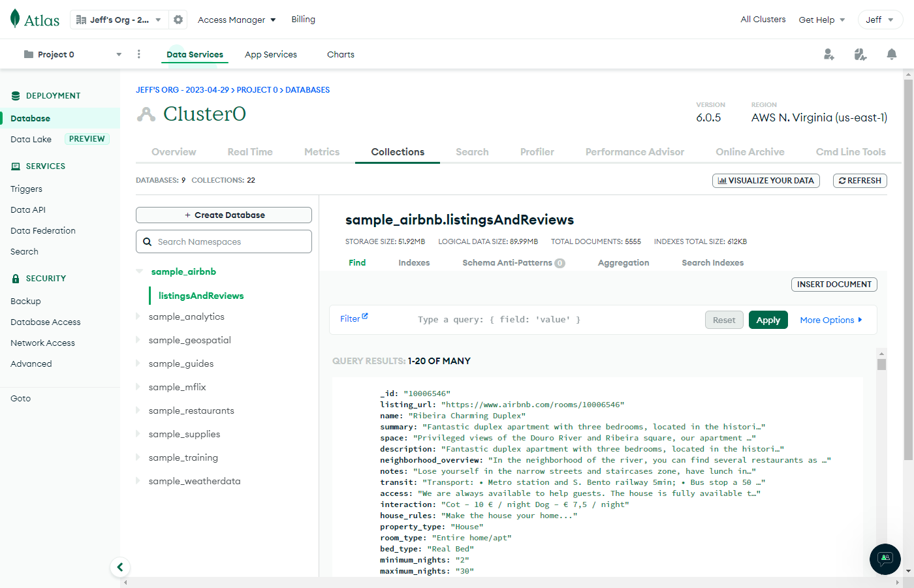Go to the Indexes tab
Viewport: 914px width, 588px height.
tap(414, 263)
